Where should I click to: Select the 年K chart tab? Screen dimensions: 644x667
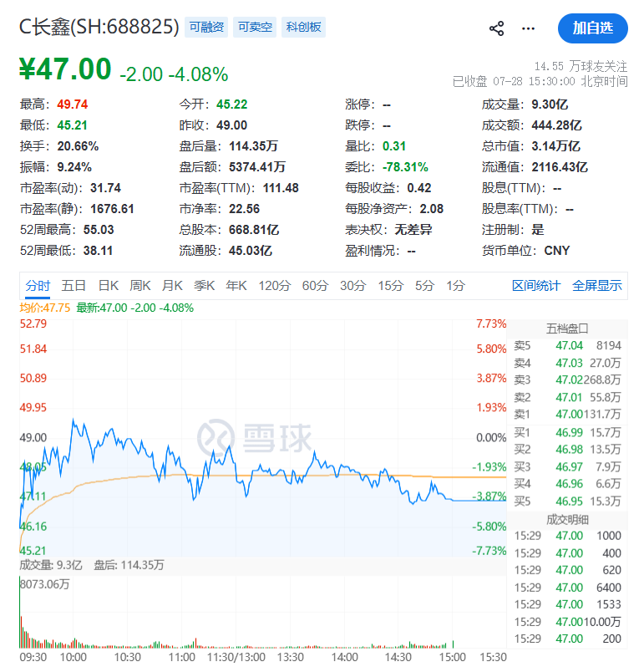[236, 285]
